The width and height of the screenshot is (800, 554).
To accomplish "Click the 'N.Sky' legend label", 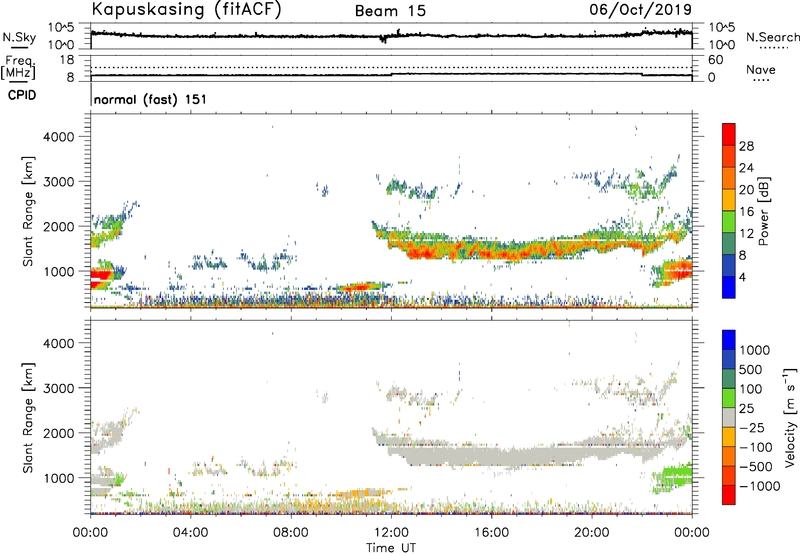I will [19, 37].
